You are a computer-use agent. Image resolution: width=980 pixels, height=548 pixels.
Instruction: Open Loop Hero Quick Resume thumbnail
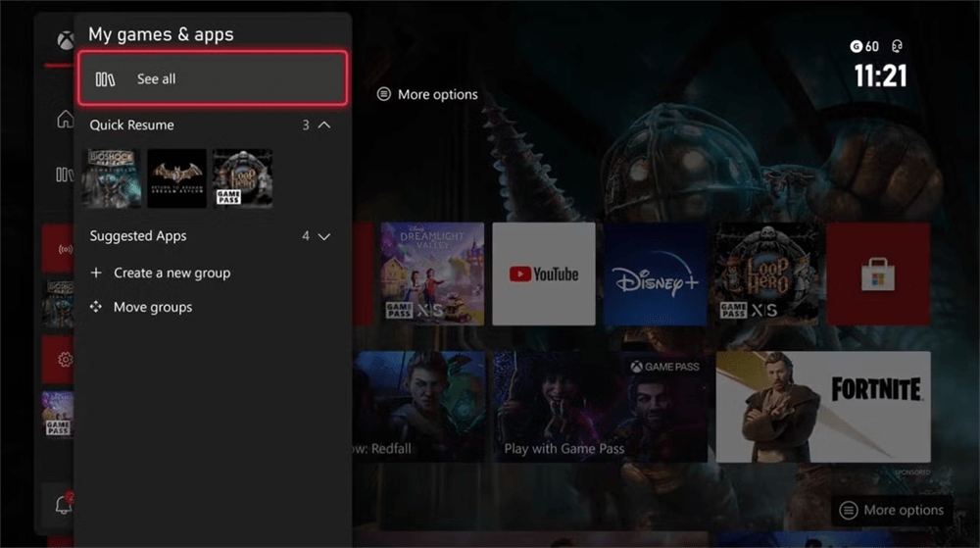[x=242, y=178]
